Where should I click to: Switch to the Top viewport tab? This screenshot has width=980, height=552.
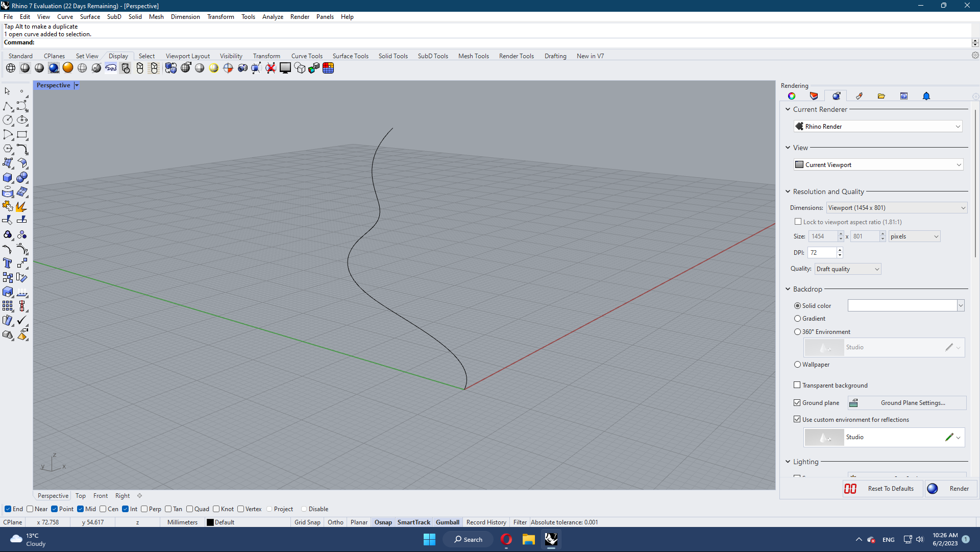pyautogui.click(x=80, y=495)
